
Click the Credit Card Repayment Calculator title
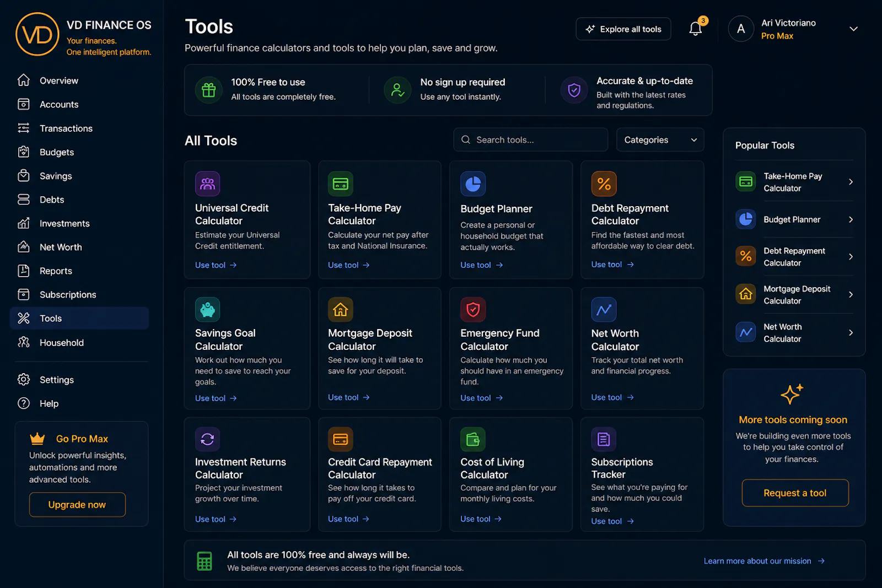(x=380, y=468)
